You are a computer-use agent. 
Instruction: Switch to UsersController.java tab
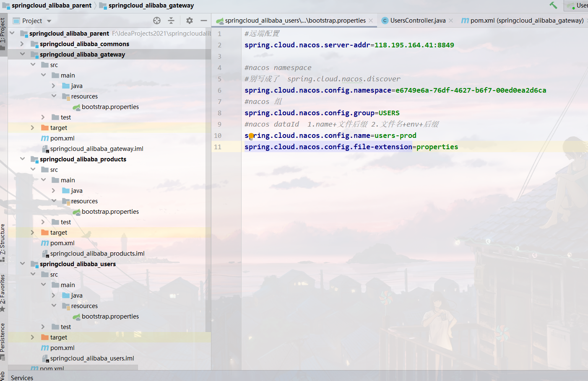pos(417,21)
